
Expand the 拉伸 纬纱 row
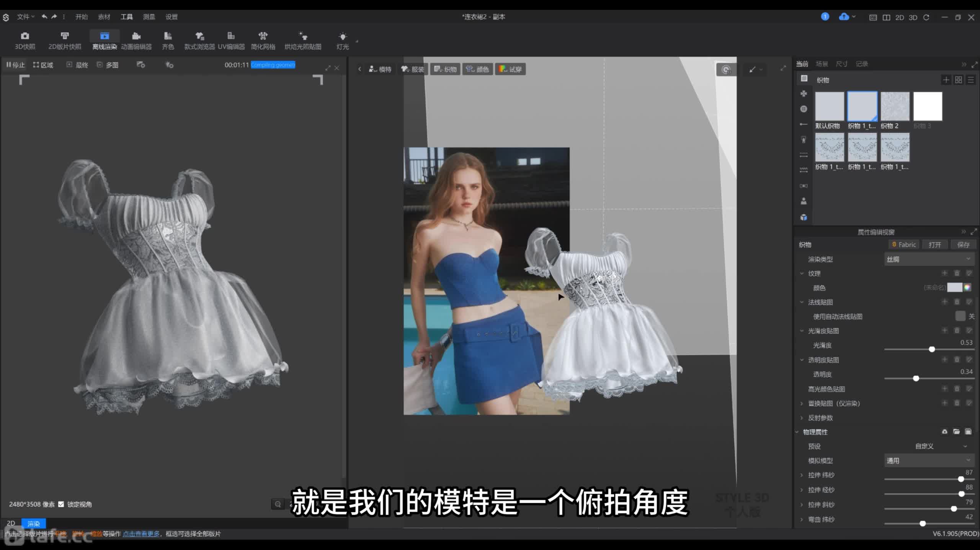[x=802, y=475]
